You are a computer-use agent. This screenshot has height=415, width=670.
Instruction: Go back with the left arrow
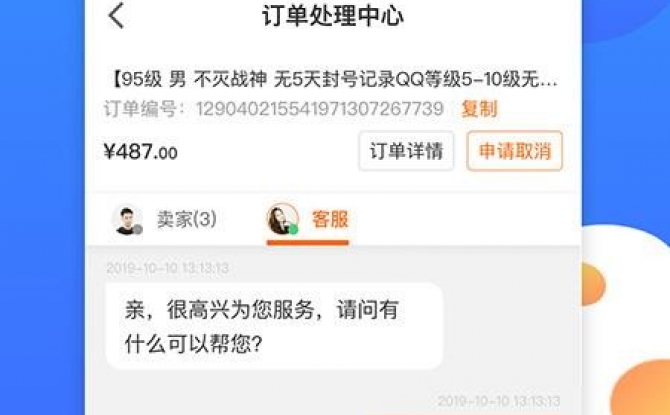[x=116, y=15]
